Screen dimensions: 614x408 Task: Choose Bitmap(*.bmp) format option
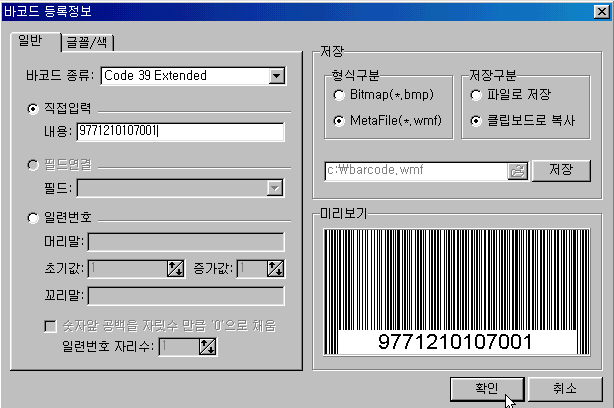coord(341,95)
